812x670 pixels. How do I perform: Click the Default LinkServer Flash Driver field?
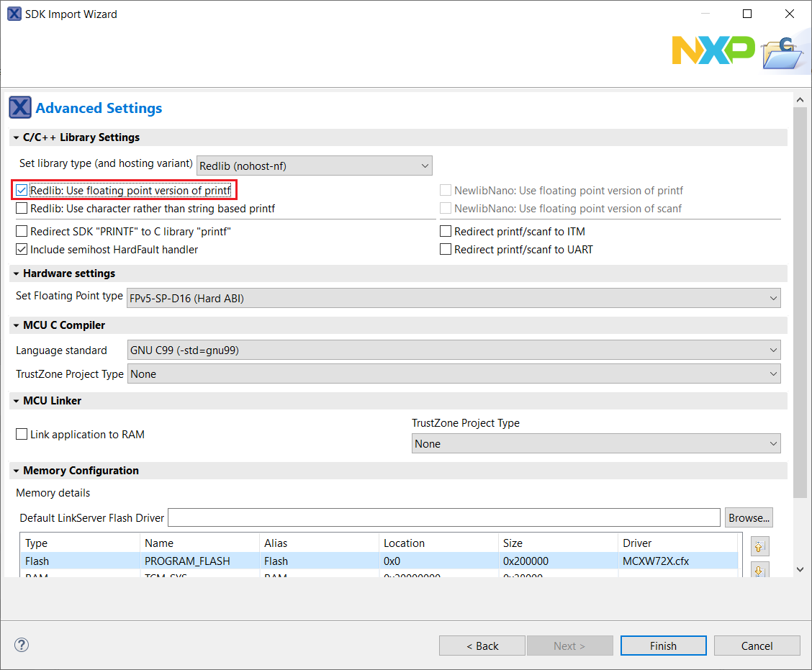pyautogui.click(x=443, y=517)
